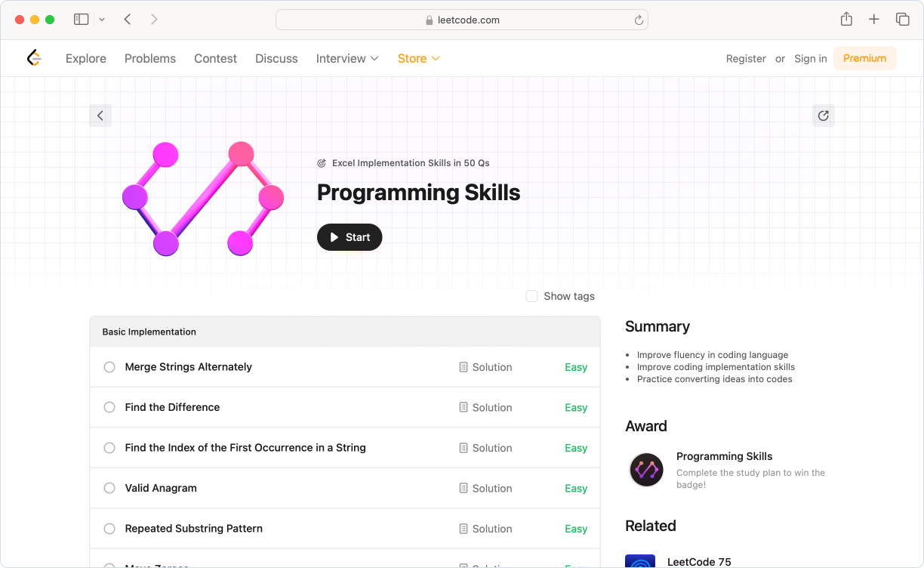Click the share icon at top right of banner
The height and width of the screenshot is (568, 924).
point(823,116)
